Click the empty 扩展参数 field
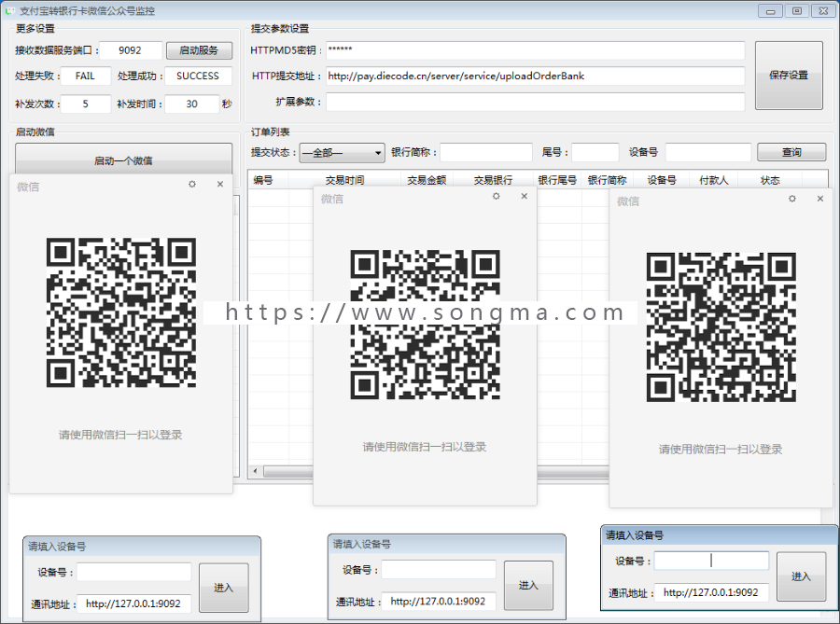 tap(535, 102)
